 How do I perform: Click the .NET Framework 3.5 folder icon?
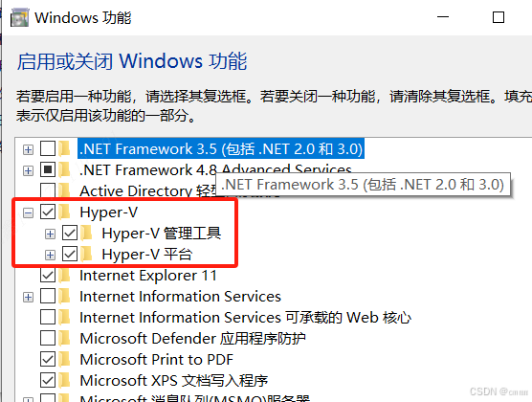point(64,148)
